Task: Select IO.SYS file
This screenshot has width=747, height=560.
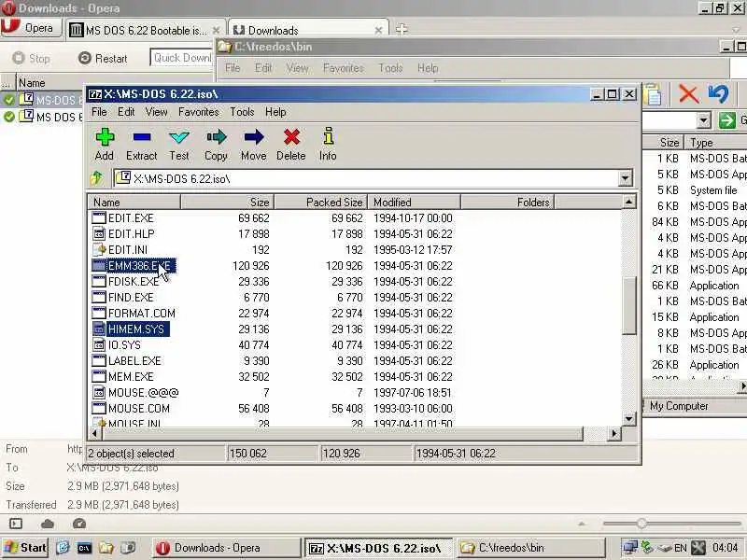Action: tap(124, 344)
